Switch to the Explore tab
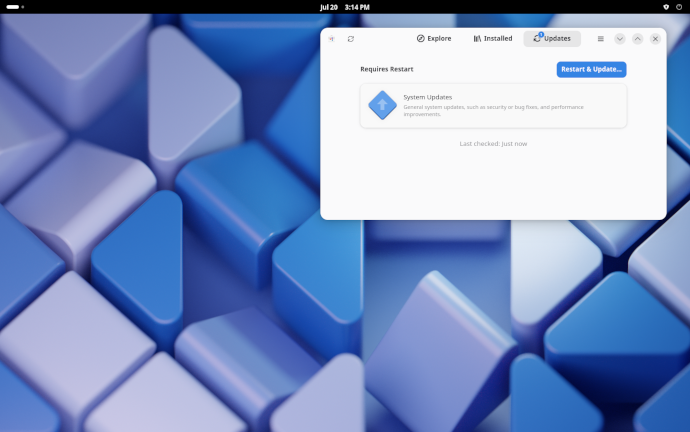Viewport: 690px width, 432px height. (434, 39)
